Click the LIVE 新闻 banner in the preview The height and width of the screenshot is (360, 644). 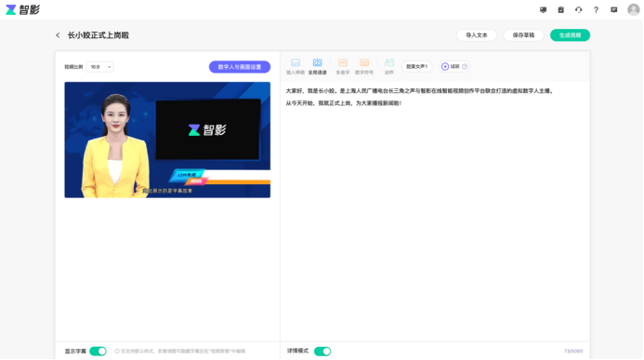pos(188,175)
